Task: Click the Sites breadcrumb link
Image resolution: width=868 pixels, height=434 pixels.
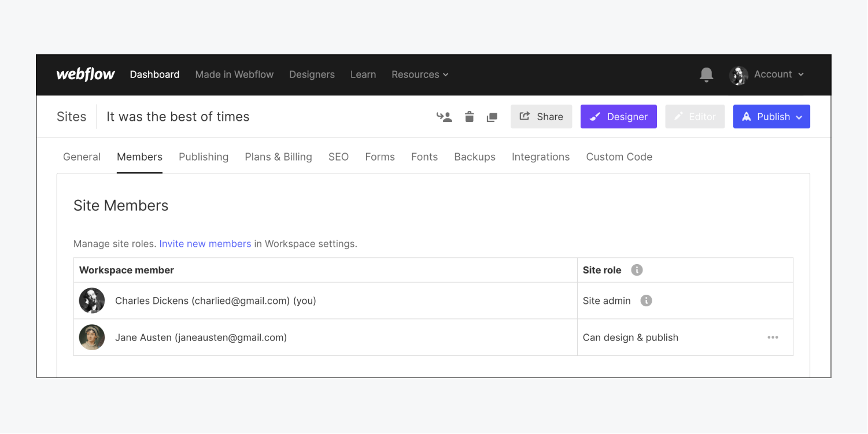Action: 71,117
